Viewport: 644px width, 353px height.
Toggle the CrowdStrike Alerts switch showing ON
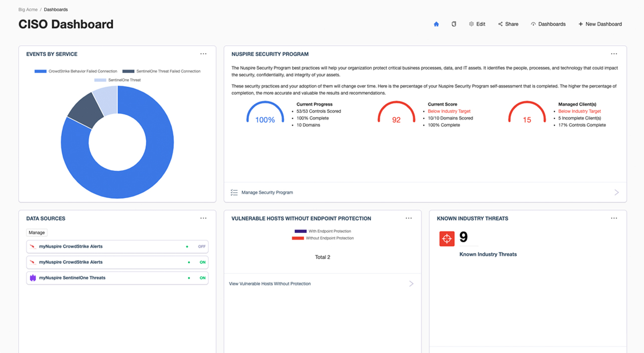(202, 262)
